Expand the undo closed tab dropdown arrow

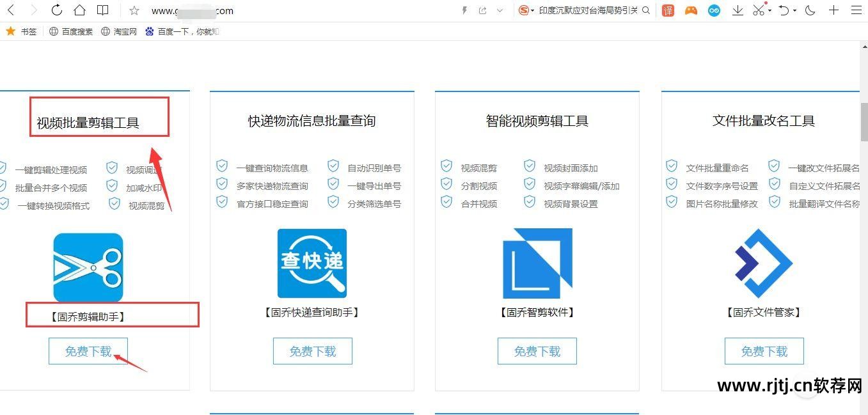click(795, 10)
